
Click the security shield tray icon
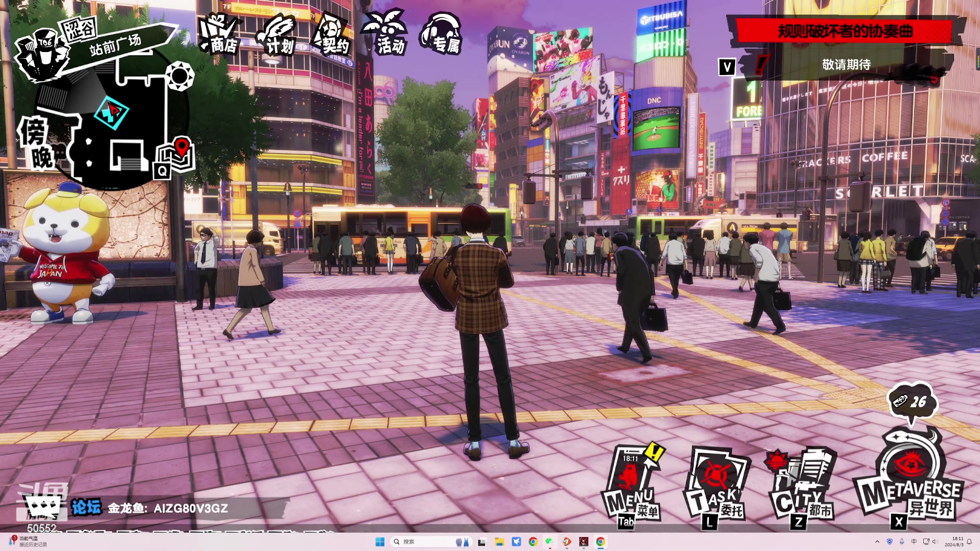tap(890, 542)
